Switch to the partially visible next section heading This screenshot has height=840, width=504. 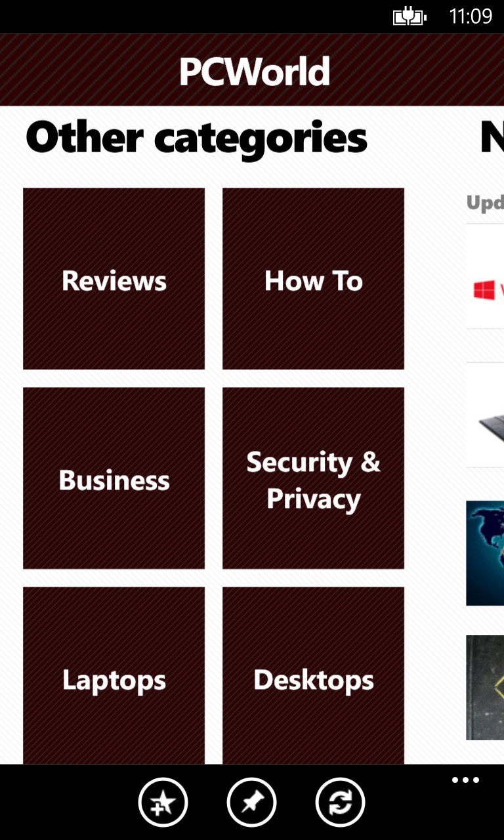tap(492, 138)
